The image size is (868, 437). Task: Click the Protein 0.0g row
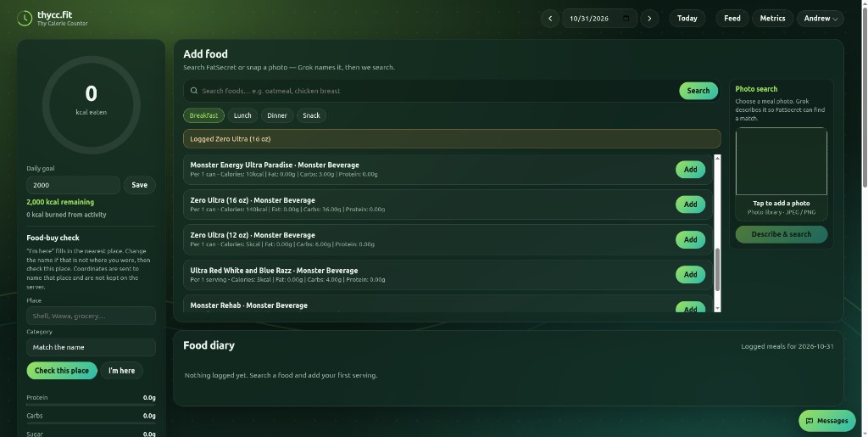tap(91, 398)
